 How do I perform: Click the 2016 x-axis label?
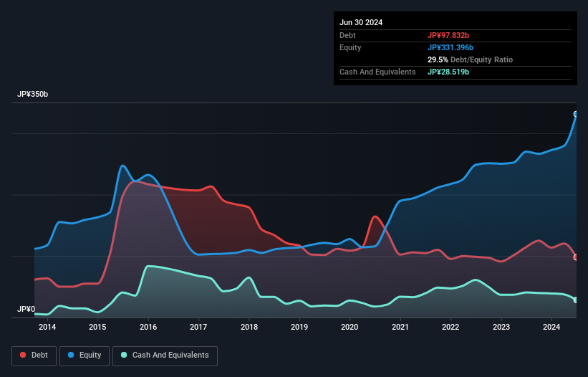tap(148, 327)
